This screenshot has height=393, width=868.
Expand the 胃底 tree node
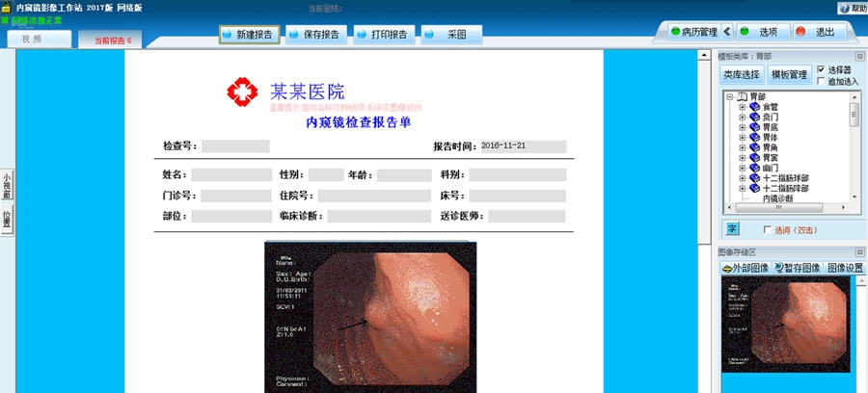coord(743,127)
